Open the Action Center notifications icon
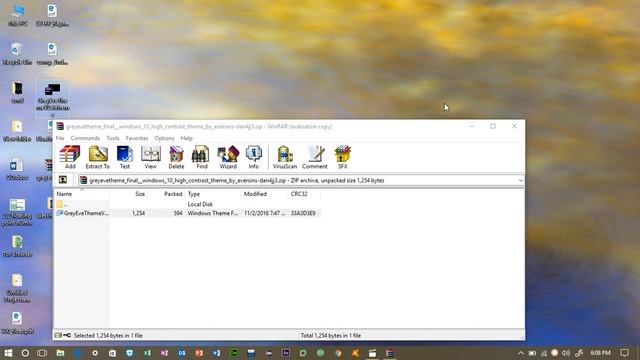Image resolution: width=640 pixels, height=360 pixels. pos(624,353)
